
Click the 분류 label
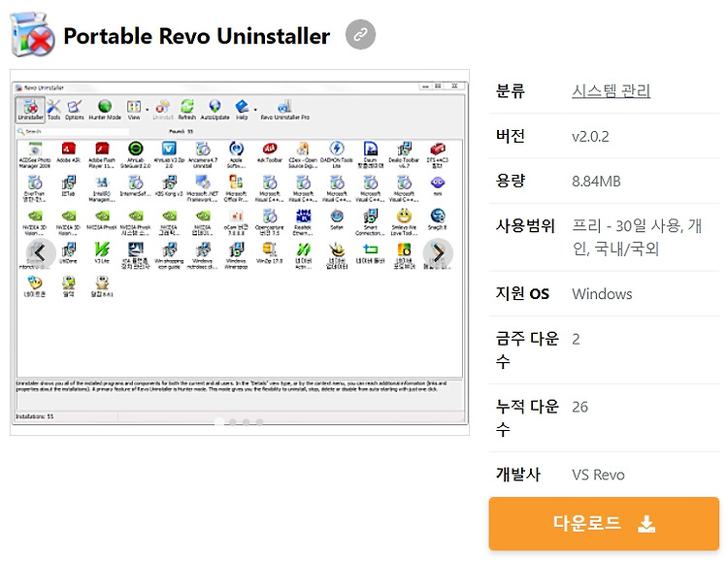(x=510, y=90)
